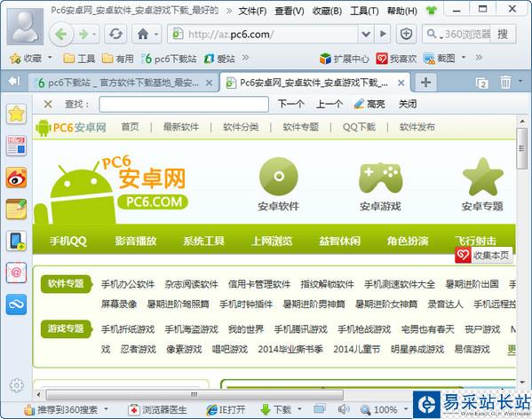Click the 安卓专题 star icon
The width and height of the screenshot is (532, 419).
point(482,177)
